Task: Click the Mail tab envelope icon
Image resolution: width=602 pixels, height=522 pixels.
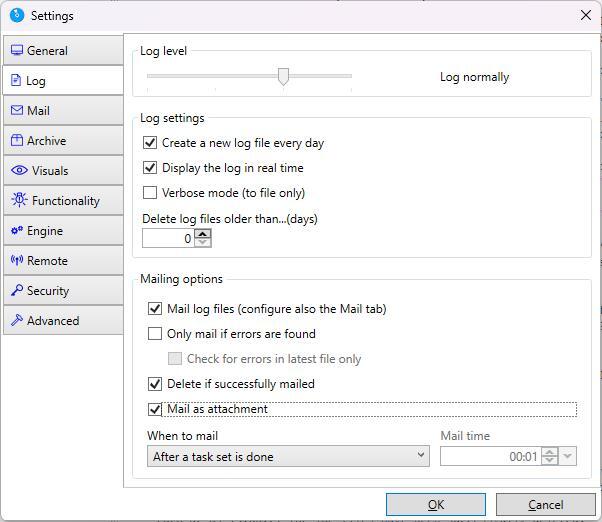Action: pyautogui.click(x=17, y=110)
